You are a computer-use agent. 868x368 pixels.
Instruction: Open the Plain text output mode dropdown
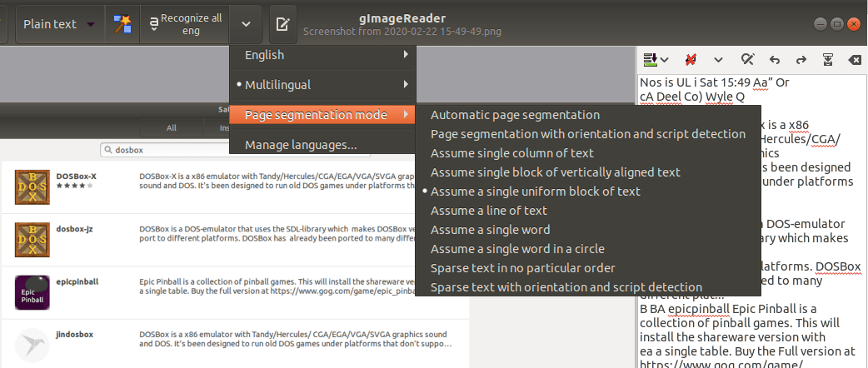59,24
